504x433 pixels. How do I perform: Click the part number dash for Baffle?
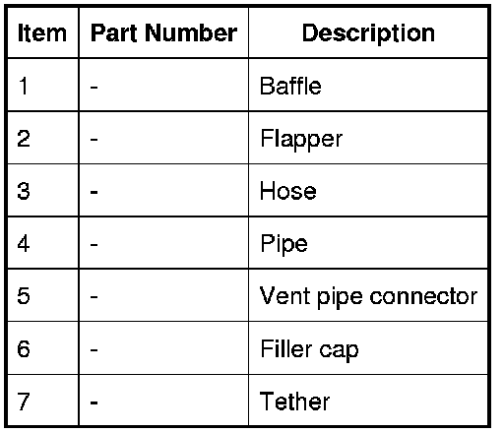click(94, 88)
